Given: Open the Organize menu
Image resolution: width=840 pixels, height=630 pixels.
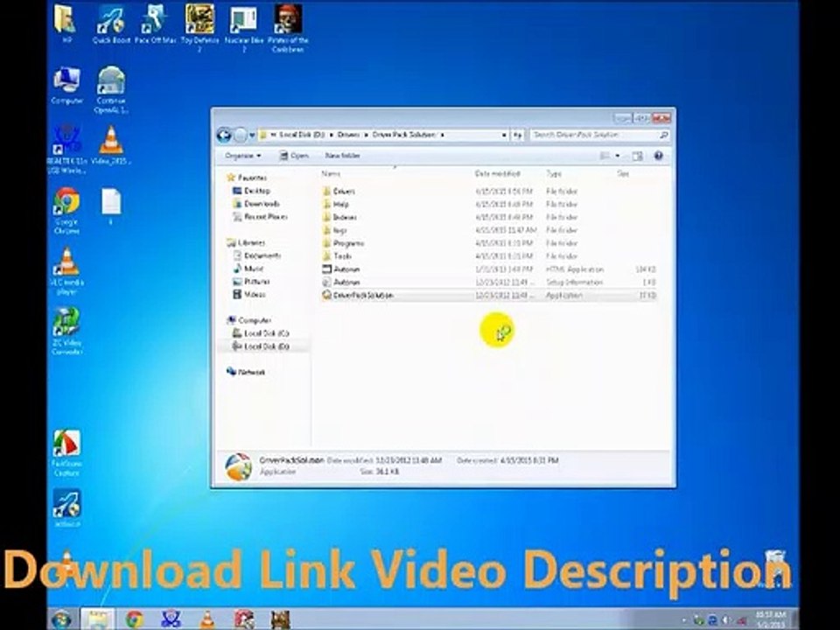Looking at the screenshot, I should click(x=242, y=156).
